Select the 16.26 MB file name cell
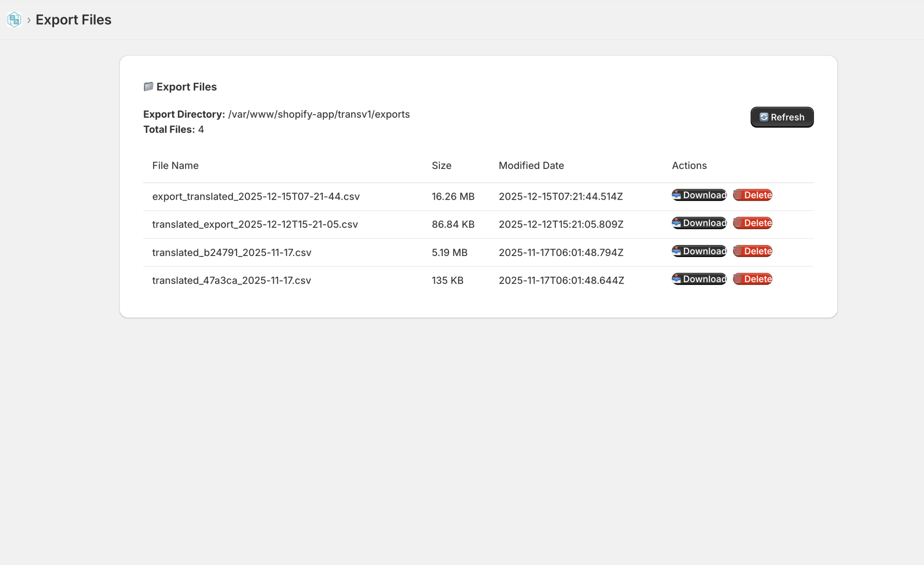924x565 pixels. click(256, 196)
